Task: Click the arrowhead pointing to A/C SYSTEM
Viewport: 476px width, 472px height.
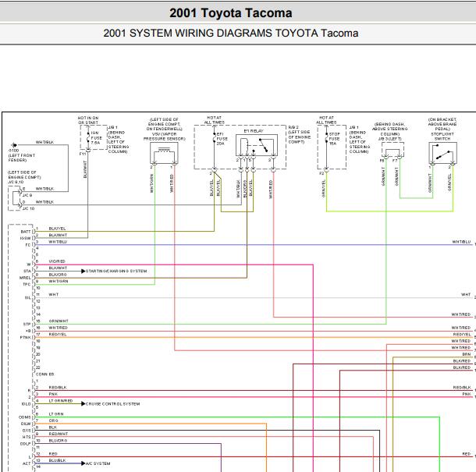Action: point(83,463)
